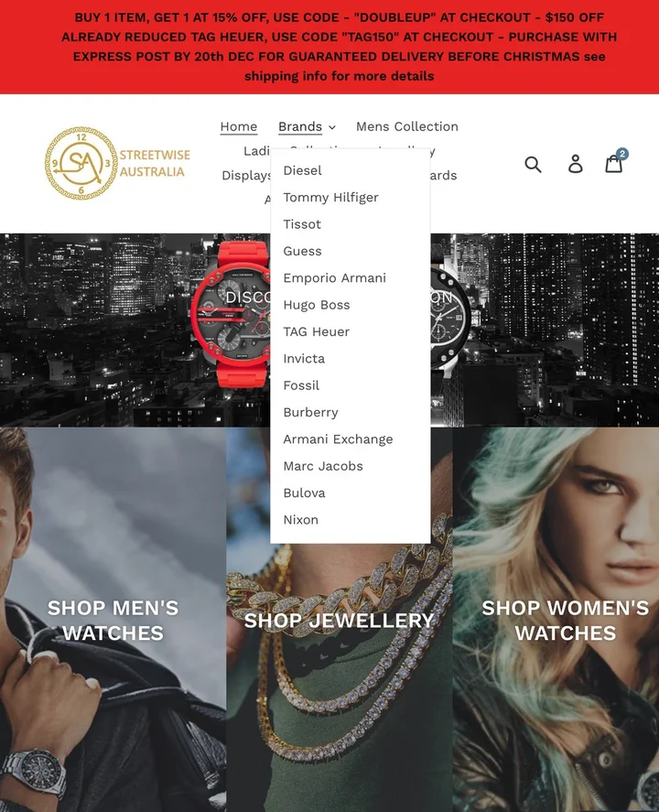Screen dimensions: 659x812
Task: Open the search magnifier icon
Action: [x=533, y=164]
